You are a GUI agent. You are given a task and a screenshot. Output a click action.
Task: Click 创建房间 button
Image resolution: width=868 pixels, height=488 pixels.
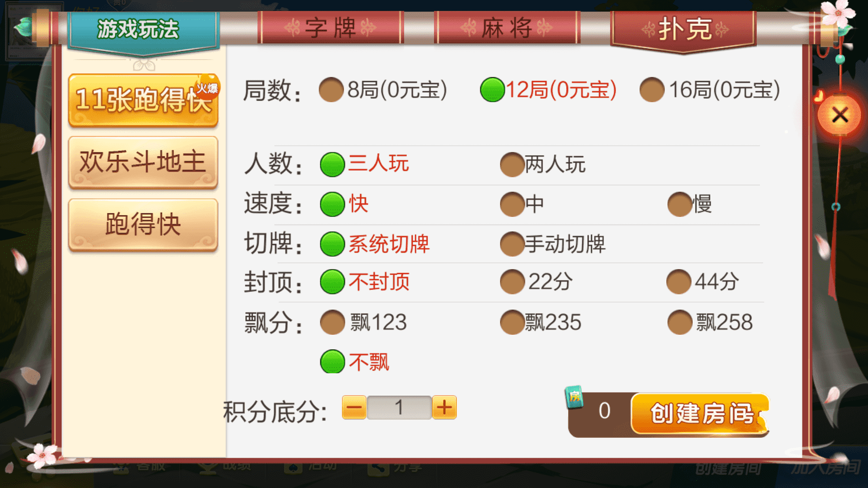coord(699,413)
